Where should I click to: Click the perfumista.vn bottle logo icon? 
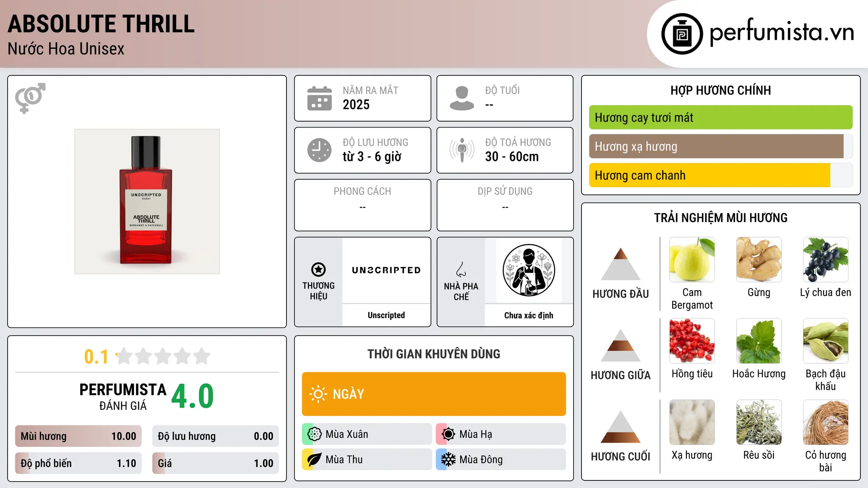point(682,34)
